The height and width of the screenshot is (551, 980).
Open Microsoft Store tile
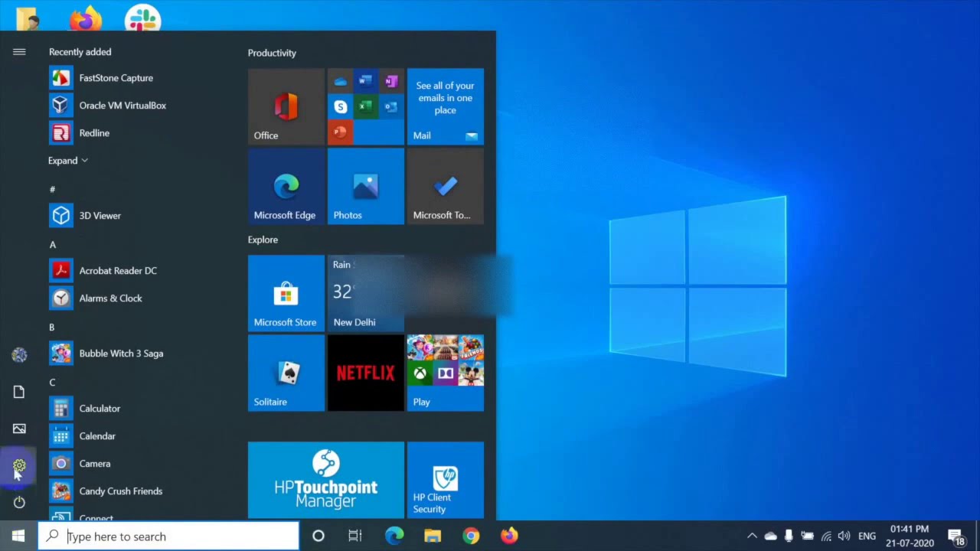[286, 294]
